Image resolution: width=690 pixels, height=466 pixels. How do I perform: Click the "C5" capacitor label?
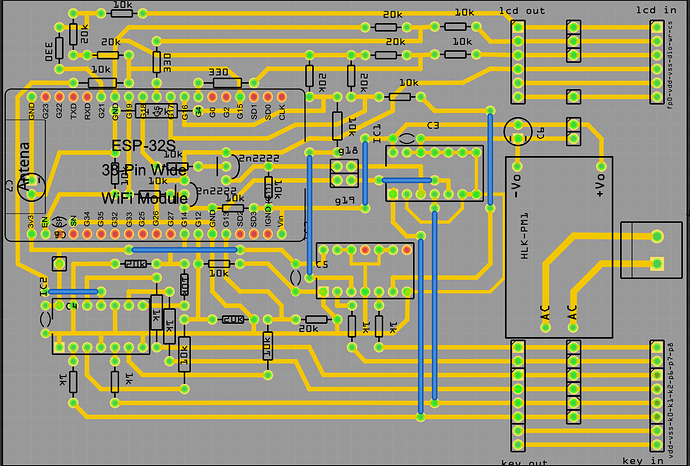coord(322,265)
